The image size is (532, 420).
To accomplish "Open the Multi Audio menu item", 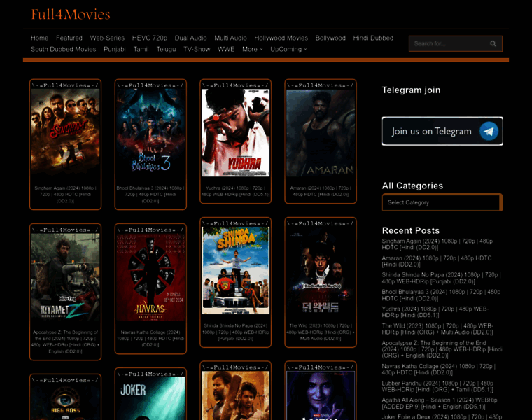I will pos(230,38).
